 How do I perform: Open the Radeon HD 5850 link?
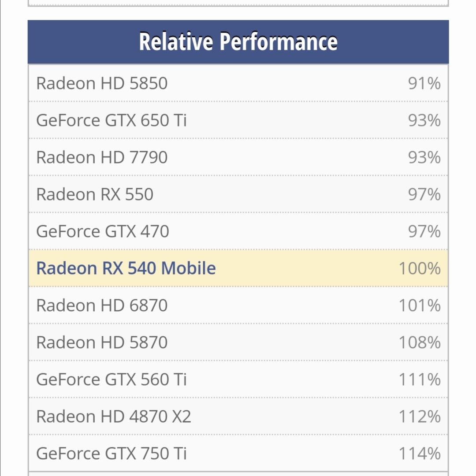[102, 83]
